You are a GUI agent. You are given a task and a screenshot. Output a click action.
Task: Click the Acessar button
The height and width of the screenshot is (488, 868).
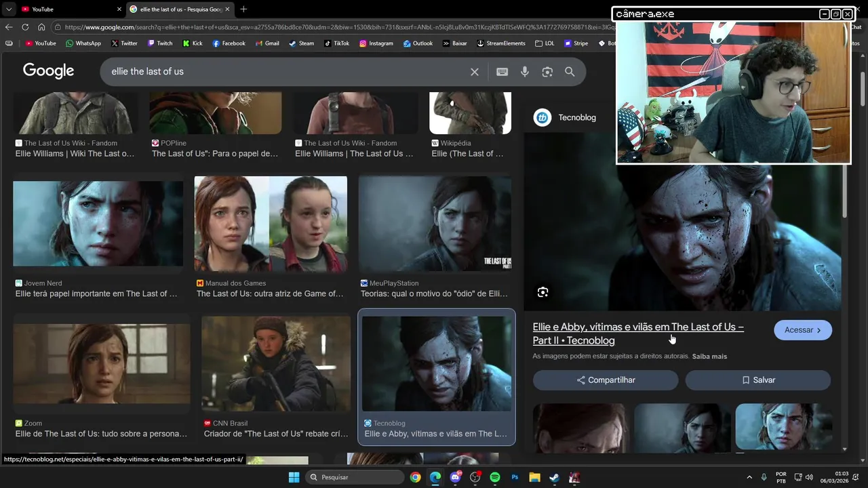pos(803,330)
